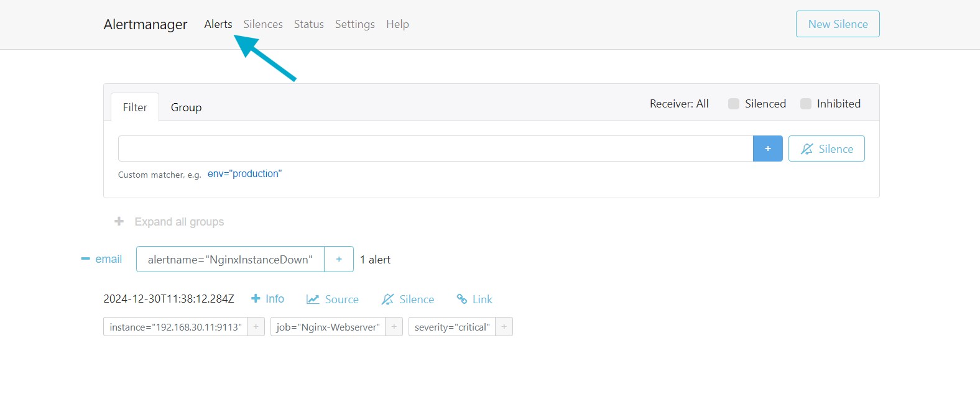Expand all groups
The height and width of the screenshot is (407, 980).
(170, 222)
